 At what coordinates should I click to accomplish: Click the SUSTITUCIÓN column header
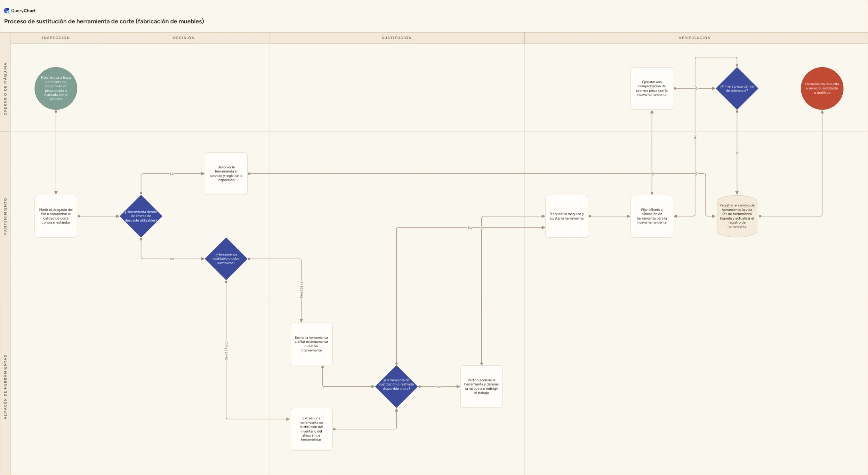396,38
